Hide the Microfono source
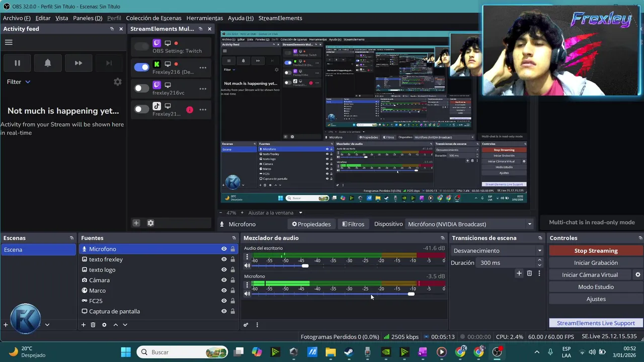This screenshot has width=644, height=362. [224, 249]
